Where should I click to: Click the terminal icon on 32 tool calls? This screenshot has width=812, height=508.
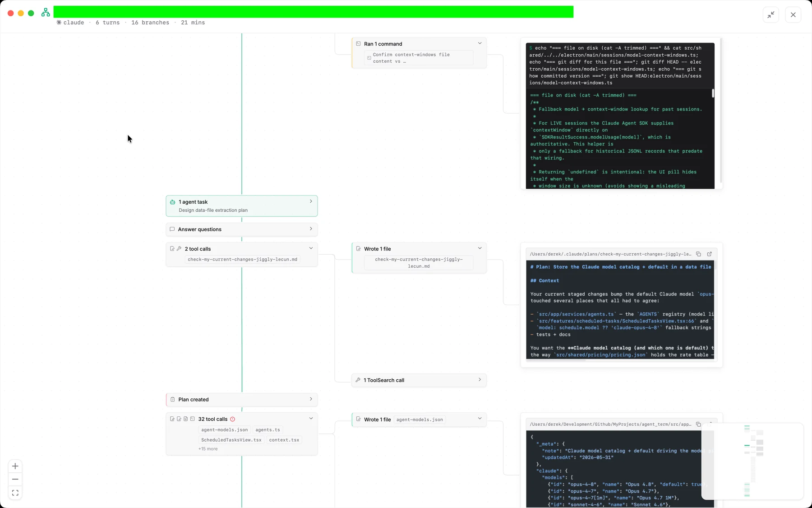(192, 419)
